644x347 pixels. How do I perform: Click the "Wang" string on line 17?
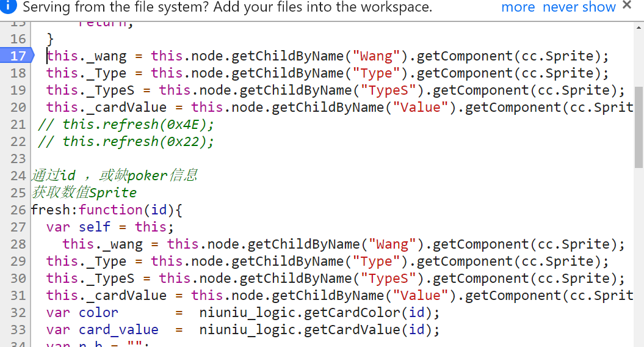pos(376,56)
